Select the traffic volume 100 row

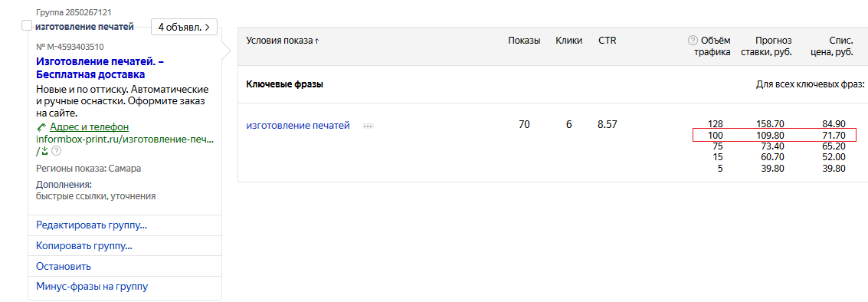(774, 135)
